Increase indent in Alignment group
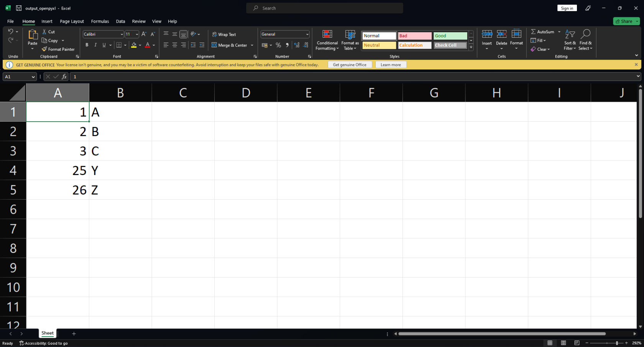 pyautogui.click(x=202, y=45)
